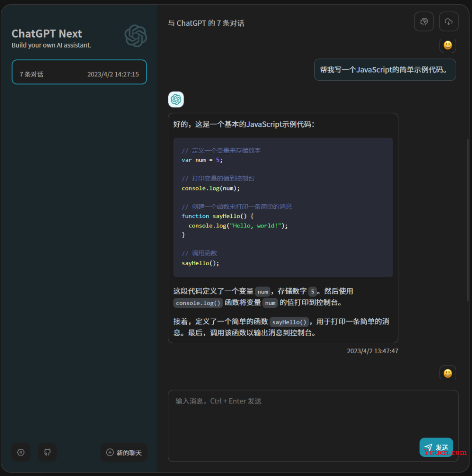Screen dimensions: 472x476
Task: Click the user emoji avatar below the timestamp
Action: pyautogui.click(x=448, y=373)
